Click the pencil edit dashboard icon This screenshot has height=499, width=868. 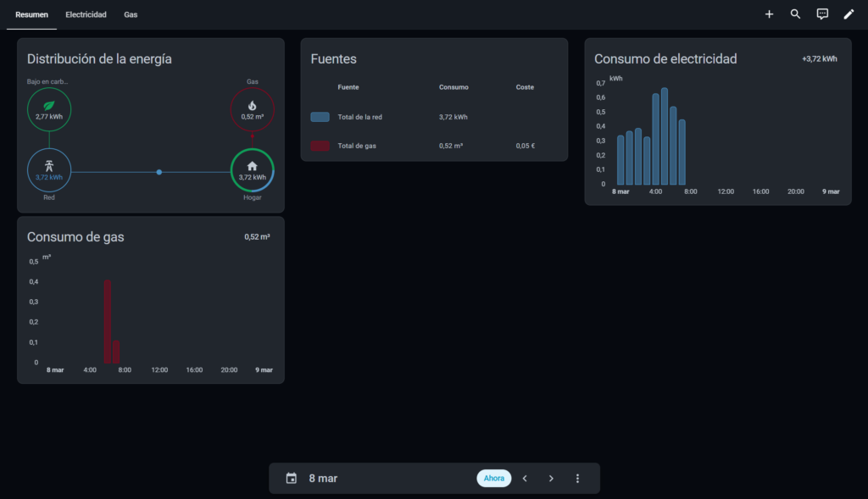point(849,14)
